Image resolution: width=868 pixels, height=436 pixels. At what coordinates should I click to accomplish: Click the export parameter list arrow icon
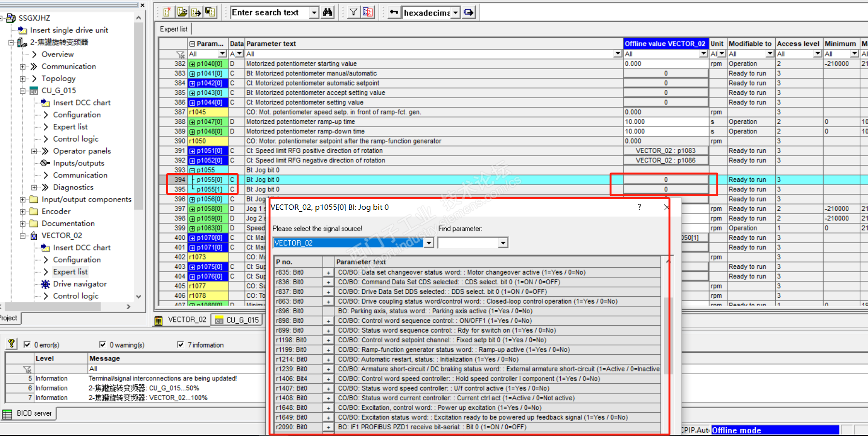click(196, 12)
